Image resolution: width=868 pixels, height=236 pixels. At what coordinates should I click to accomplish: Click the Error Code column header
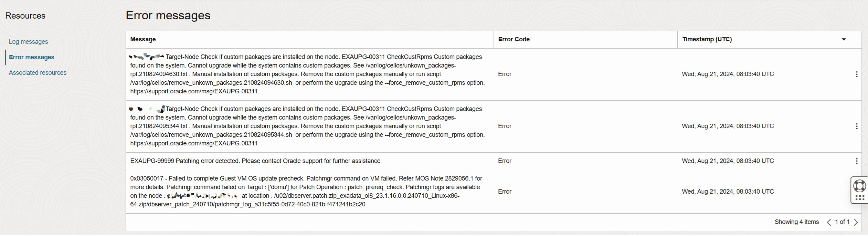point(514,39)
